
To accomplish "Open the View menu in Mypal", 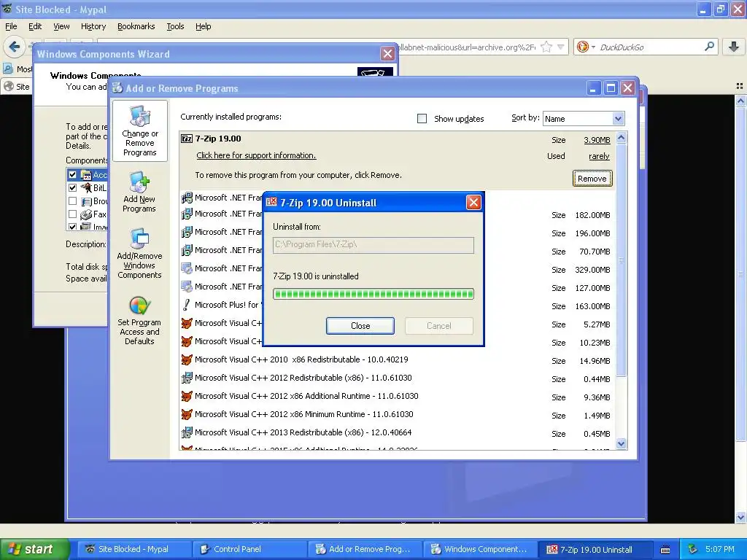I will click(x=61, y=26).
